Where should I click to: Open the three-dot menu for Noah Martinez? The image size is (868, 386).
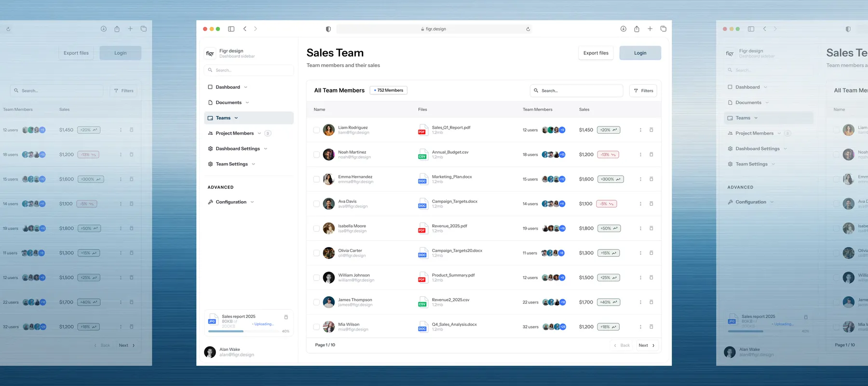pos(640,155)
